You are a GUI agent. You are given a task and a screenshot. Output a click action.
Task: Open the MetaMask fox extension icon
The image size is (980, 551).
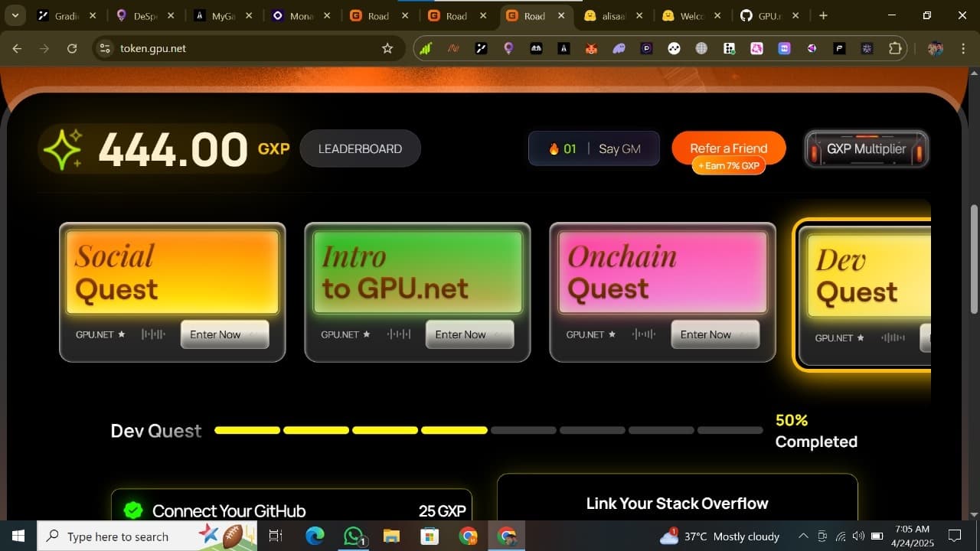[x=590, y=48]
